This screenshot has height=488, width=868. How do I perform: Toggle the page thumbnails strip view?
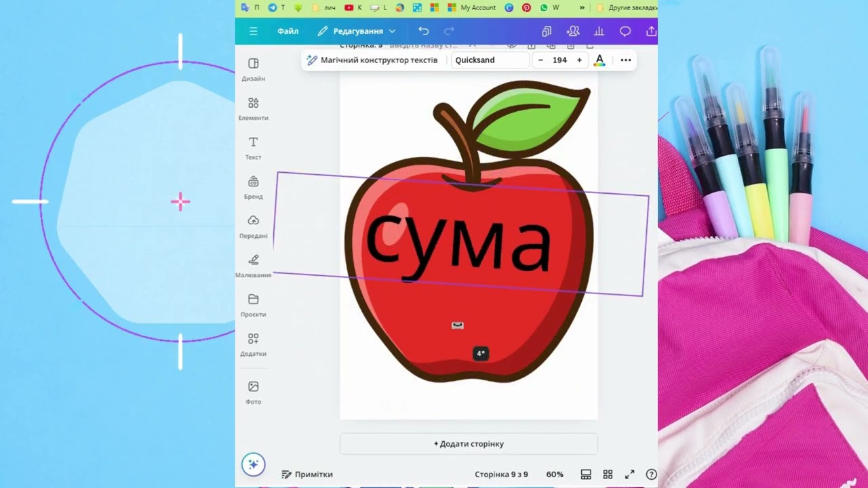coord(586,474)
